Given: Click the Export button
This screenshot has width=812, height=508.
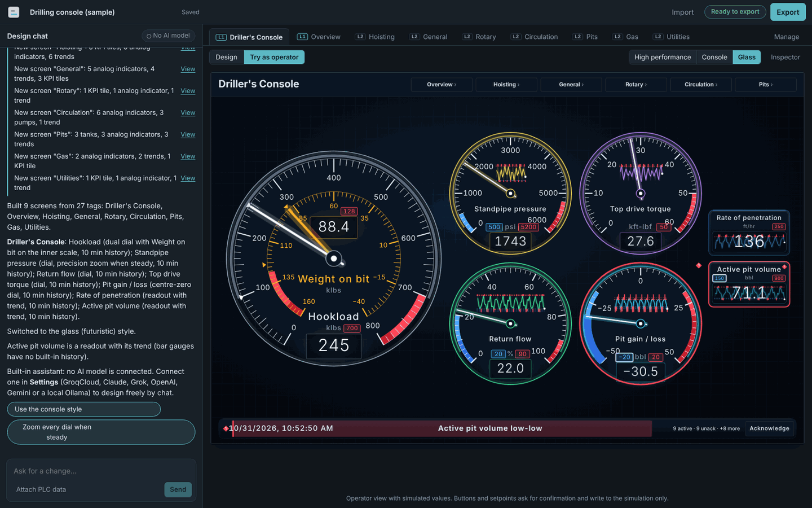Looking at the screenshot, I should (788, 12).
